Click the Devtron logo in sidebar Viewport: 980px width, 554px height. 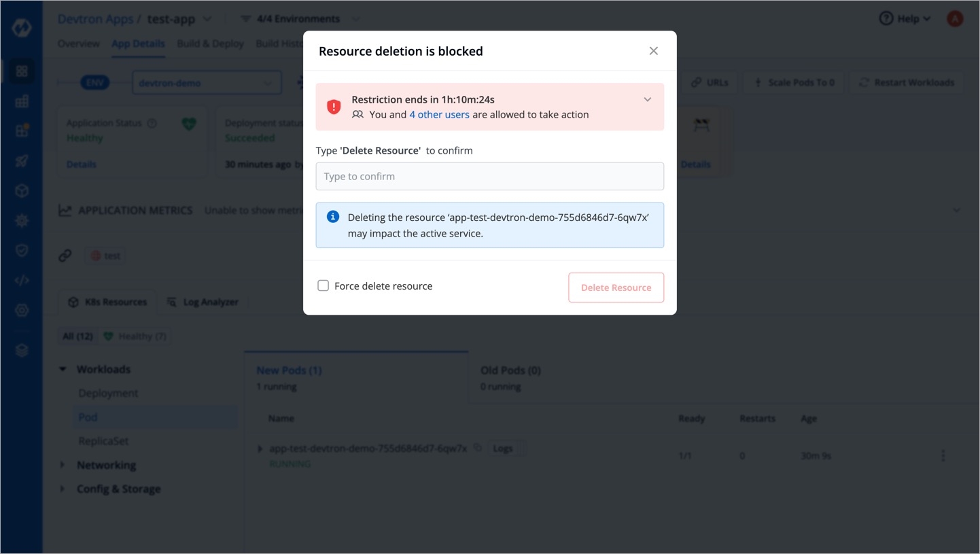[22, 29]
